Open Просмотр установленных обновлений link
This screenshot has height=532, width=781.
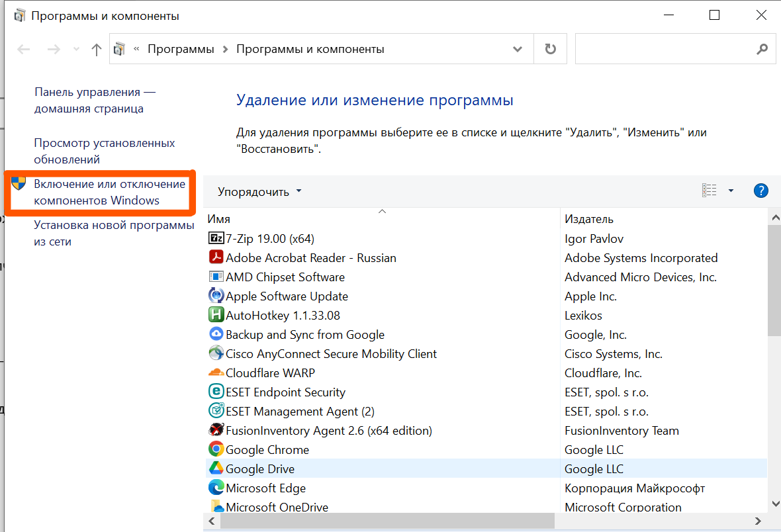tap(104, 151)
